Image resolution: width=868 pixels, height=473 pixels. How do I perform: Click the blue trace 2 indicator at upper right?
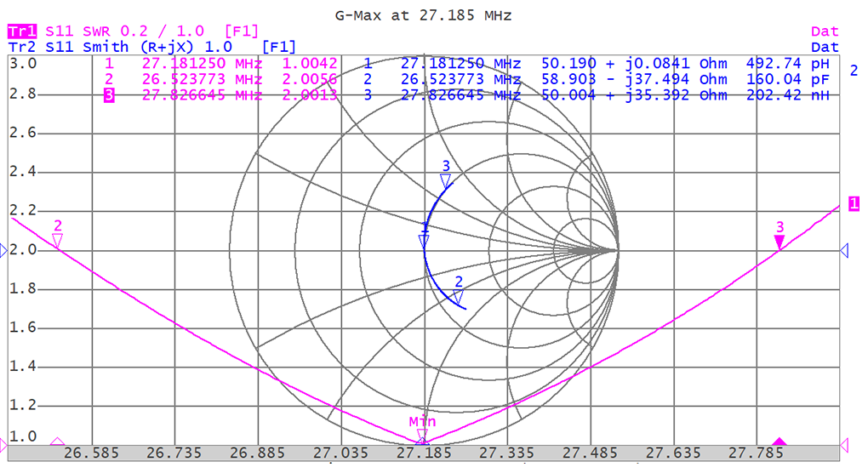click(854, 71)
